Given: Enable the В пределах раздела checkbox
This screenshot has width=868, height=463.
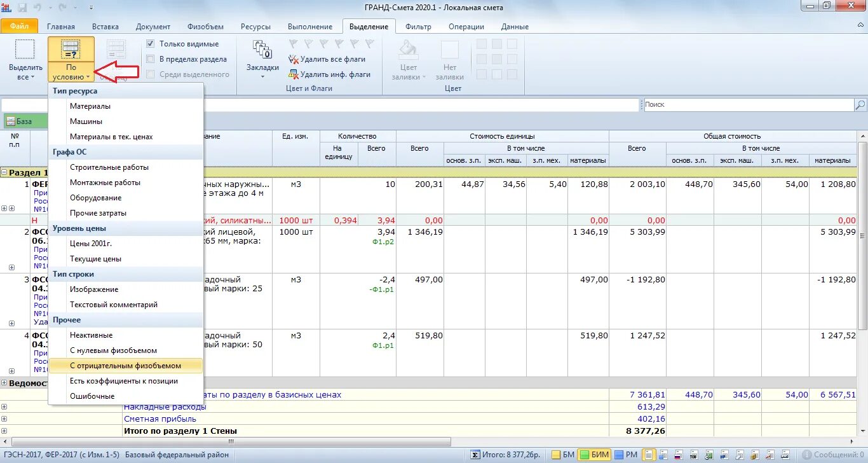Looking at the screenshot, I should (151, 59).
